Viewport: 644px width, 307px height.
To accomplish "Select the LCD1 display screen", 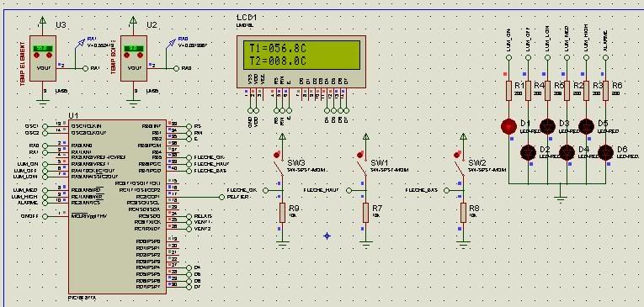I will pos(301,55).
